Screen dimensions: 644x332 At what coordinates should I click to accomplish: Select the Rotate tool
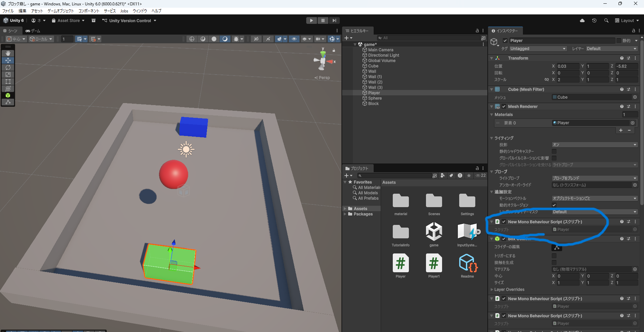pyautogui.click(x=8, y=67)
